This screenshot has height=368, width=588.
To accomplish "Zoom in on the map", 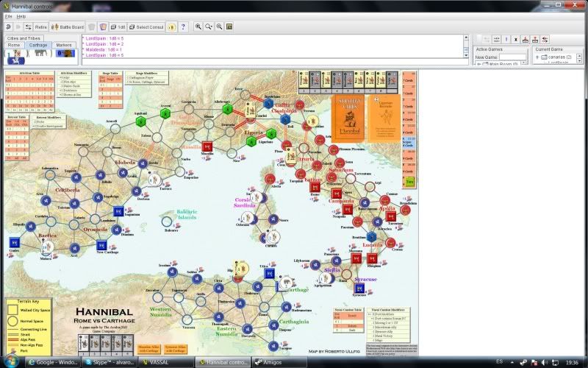I will pos(198,26).
